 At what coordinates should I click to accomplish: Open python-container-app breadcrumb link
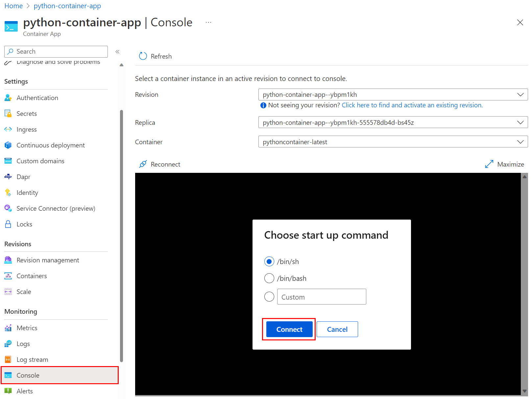pyautogui.click(x=67, y=6)
